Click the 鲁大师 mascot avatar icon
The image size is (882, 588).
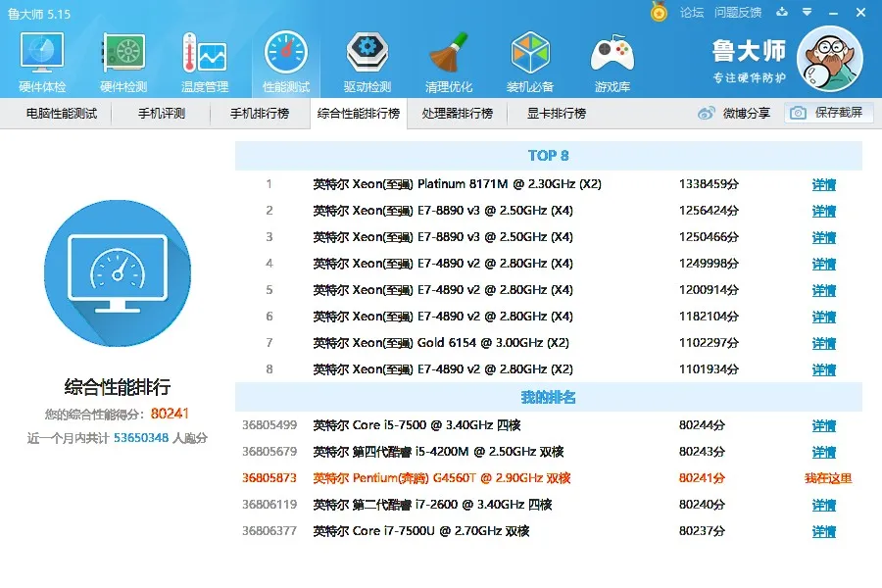click(831, 58)
